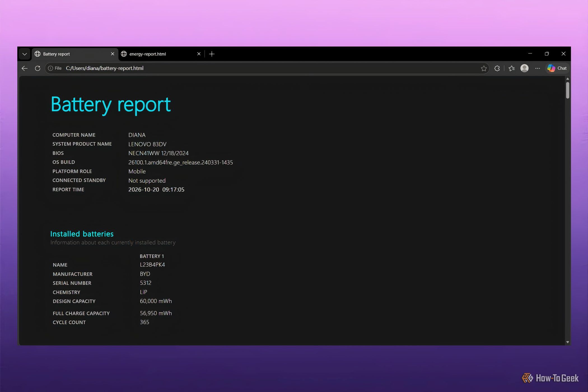This screenshot has height=392, width=588.
Task: Click the BATTERY 1 column header
Action: [x=152, y=256]
